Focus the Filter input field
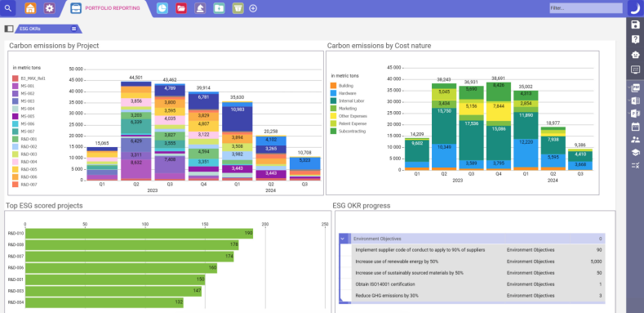 point(586,8)
